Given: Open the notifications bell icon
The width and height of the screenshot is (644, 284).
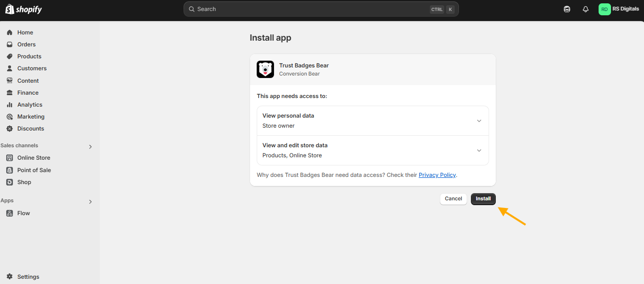Looking at the screenshot, I should [x=586, y=9].
